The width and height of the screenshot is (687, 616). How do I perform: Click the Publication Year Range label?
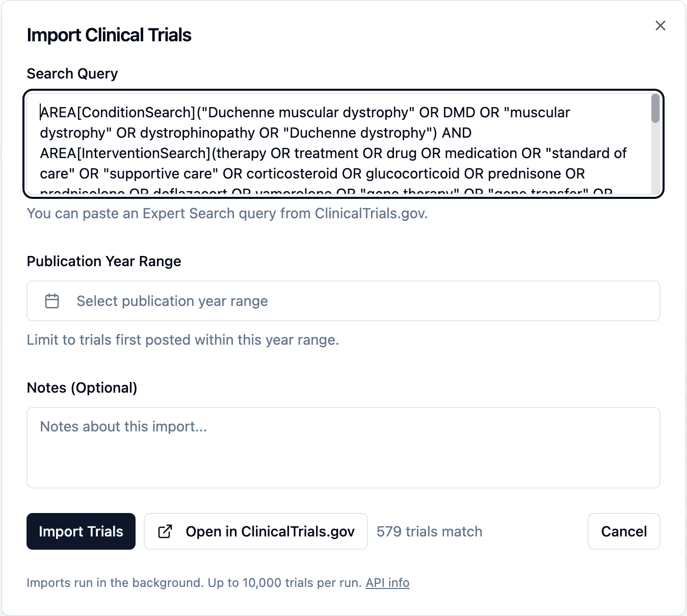point(104,261)
